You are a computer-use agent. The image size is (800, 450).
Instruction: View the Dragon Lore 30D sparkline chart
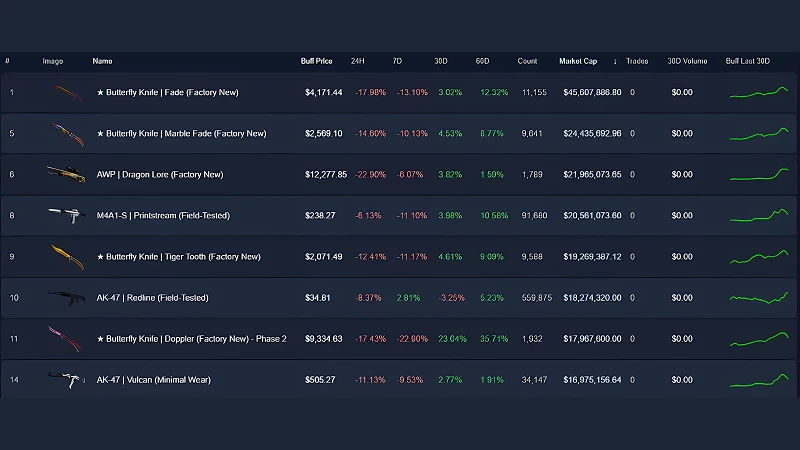(759, 174)
